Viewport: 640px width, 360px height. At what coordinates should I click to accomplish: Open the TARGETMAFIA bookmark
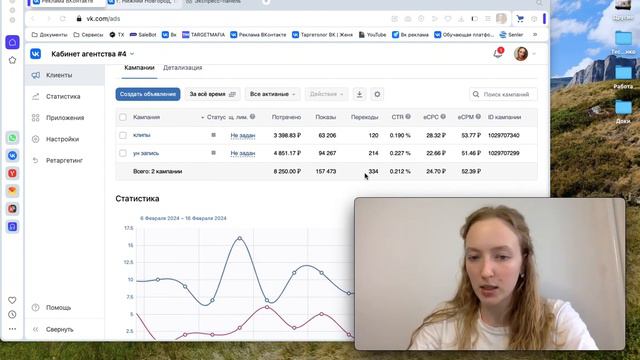tap(203, 35)
